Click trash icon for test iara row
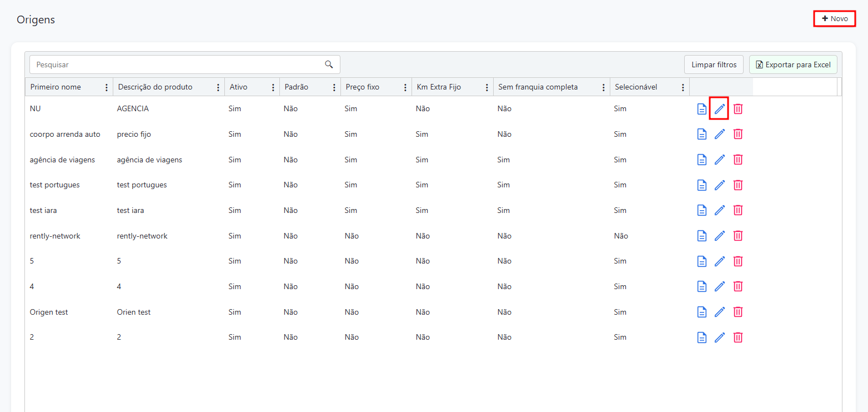The height and width of the screenshot is (412, 868). pyautogui.click(x=738, y=210)
